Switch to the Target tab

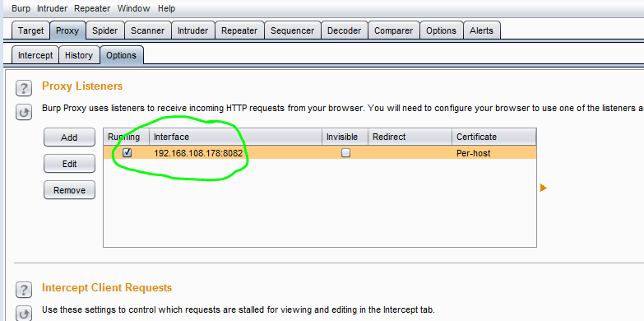[30, 30]
